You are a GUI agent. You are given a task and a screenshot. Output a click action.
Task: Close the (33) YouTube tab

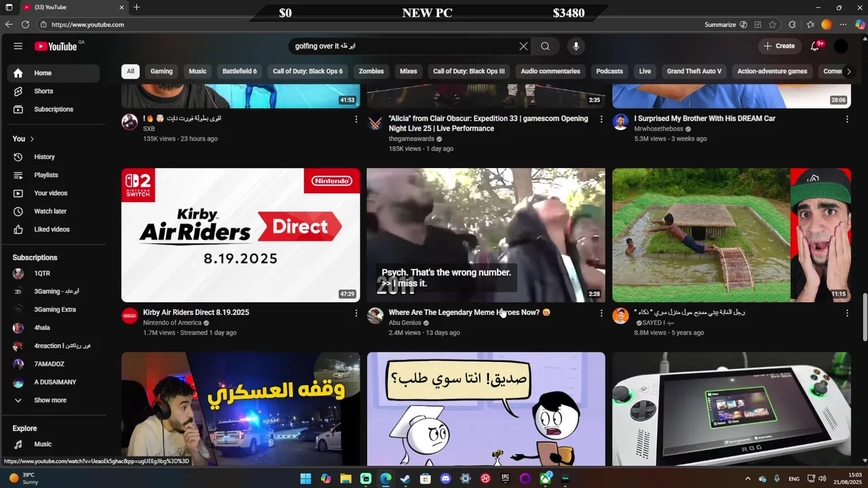click(122, 7)
